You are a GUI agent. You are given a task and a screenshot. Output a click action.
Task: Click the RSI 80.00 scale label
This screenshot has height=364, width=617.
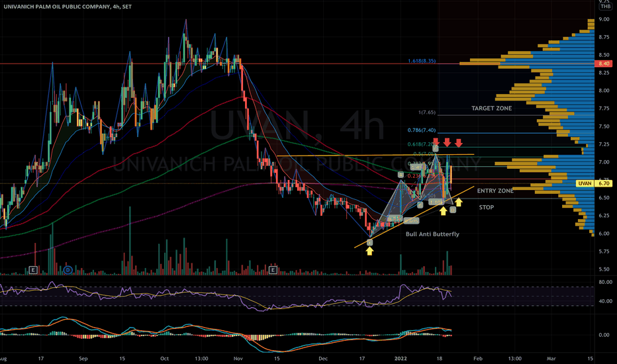click(605, 282)
